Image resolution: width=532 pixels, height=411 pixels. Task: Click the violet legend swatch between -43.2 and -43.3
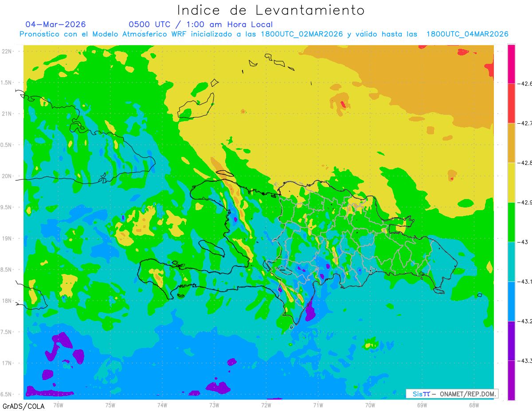coord(511,341)
